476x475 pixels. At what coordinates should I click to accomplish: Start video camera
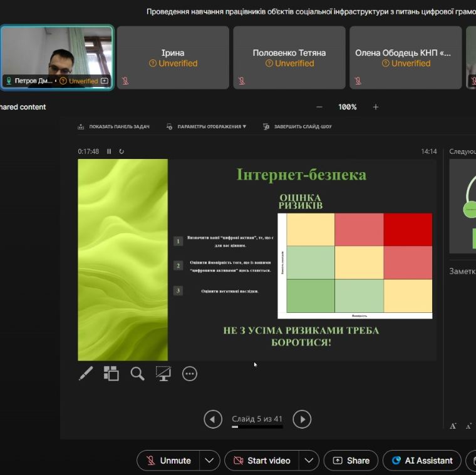262,461
